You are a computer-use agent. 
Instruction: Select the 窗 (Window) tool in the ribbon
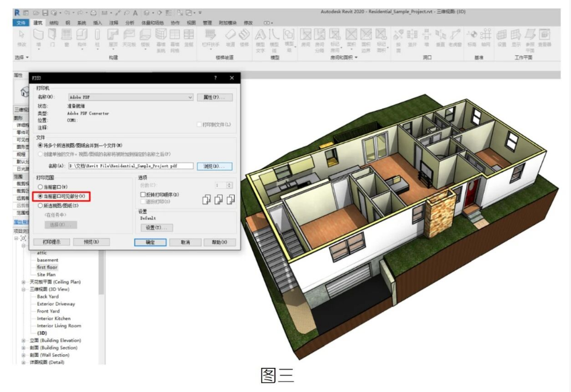tap(66, 38)
